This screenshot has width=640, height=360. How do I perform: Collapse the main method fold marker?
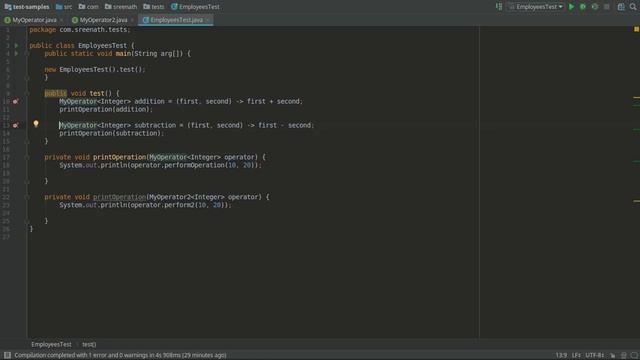click(x=27, y=53)
